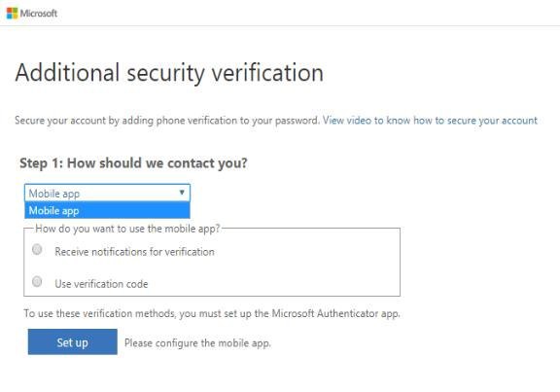The height and width of the screenshot is (392, 560).
Task: Choose the highlighted Mobile app list option
Action: click(107, 210)
